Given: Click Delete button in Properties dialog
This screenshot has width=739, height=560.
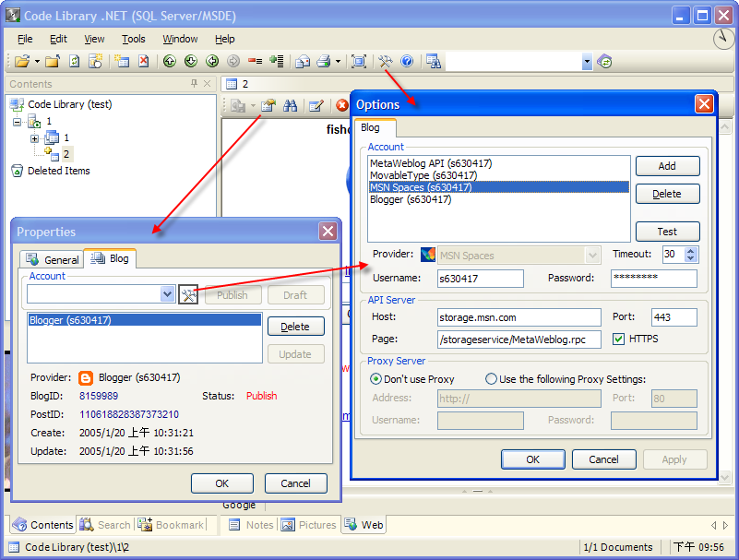Looking at the screenshot, I should click(295, 327).
